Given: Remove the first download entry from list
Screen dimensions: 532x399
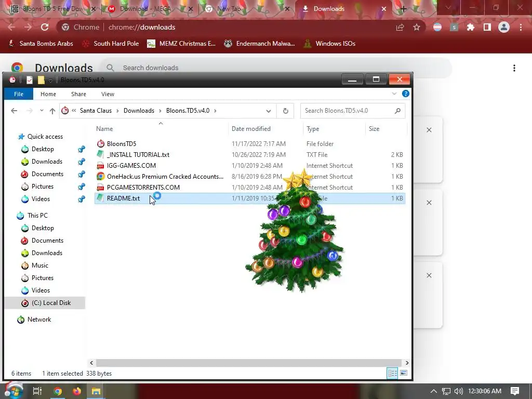Looking at the screenshot, I should coord(429,130).
